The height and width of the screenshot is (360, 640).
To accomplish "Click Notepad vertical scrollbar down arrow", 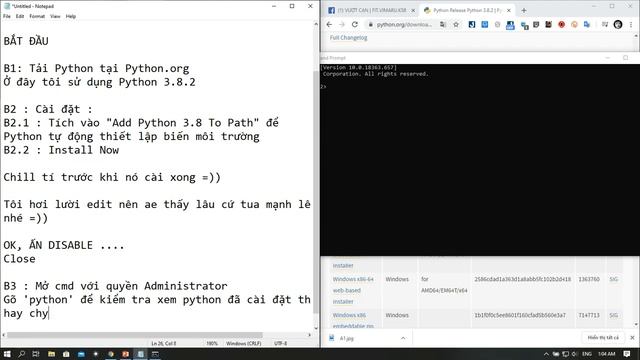I will click(x=316, y=328).
